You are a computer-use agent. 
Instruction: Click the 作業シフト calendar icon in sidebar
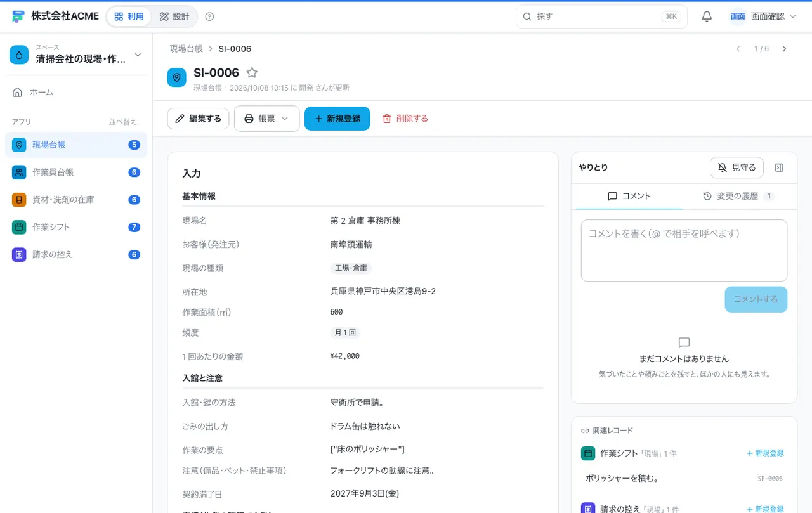click(x=19, y=227)
